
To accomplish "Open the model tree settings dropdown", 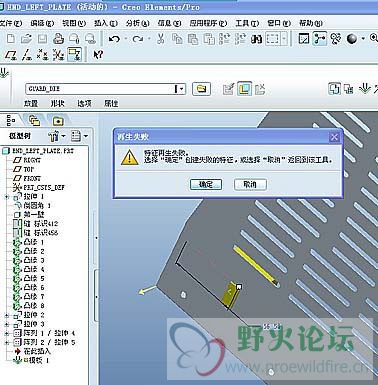I will tap(57, 136).
